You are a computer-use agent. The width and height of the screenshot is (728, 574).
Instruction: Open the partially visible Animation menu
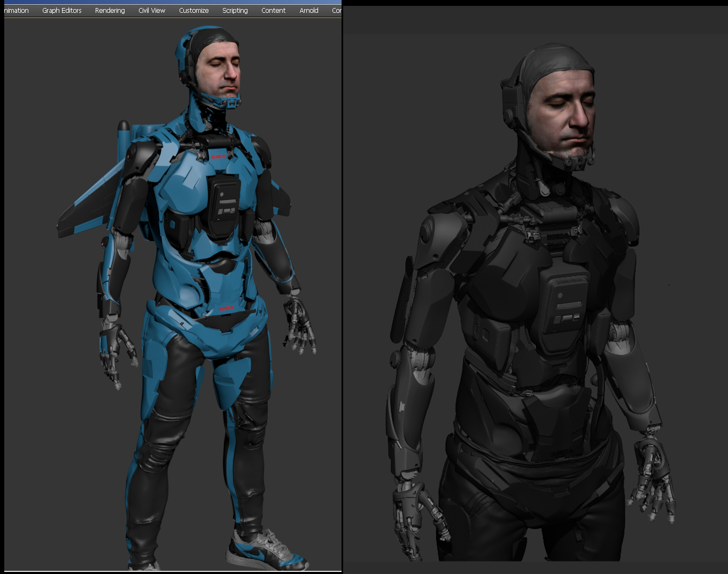click(16, 11)
